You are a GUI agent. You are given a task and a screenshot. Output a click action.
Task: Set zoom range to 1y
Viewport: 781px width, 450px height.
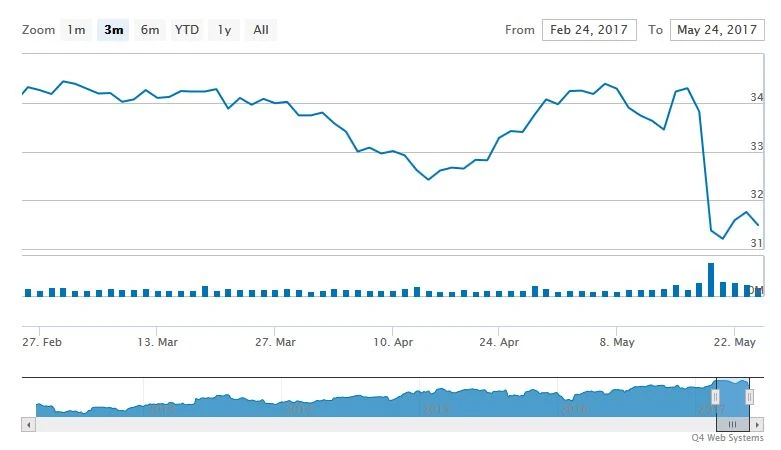pos(224,30)
